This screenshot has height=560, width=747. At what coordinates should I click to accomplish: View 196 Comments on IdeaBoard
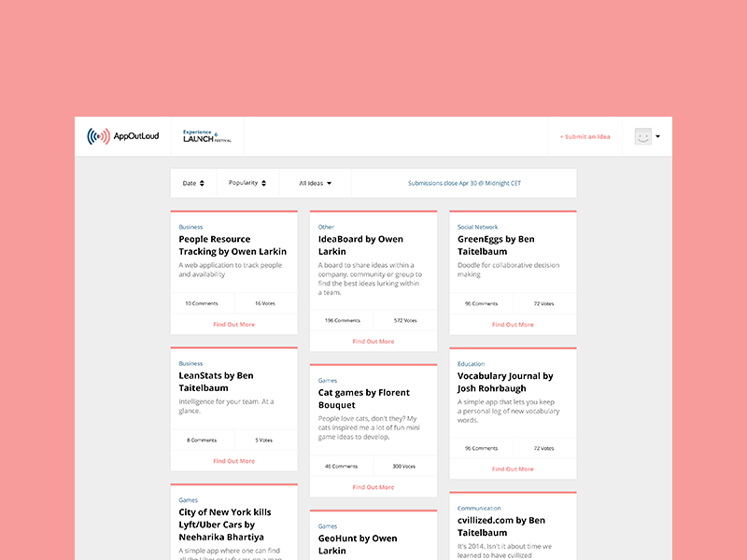point(342,320)
